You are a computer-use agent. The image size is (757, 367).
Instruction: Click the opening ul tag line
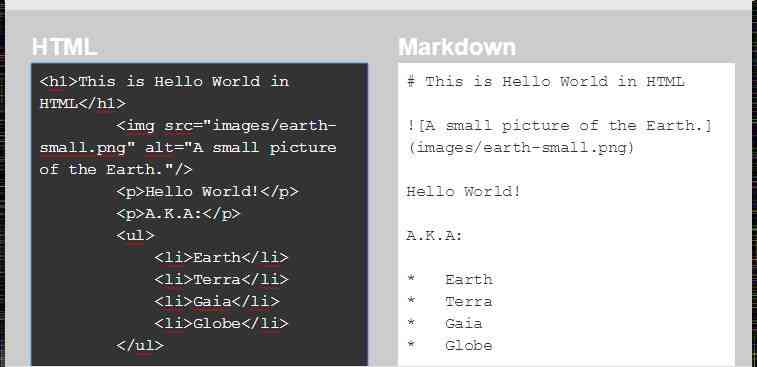click(x=135, y=236)
